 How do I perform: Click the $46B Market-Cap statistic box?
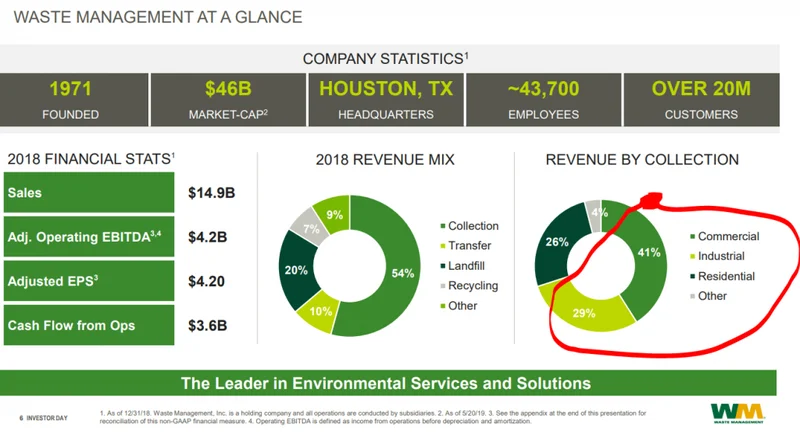(228, 99)
